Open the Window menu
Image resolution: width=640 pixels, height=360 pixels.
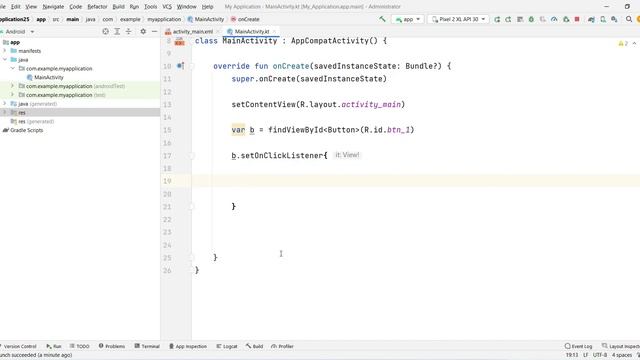[x=187, y=7]
